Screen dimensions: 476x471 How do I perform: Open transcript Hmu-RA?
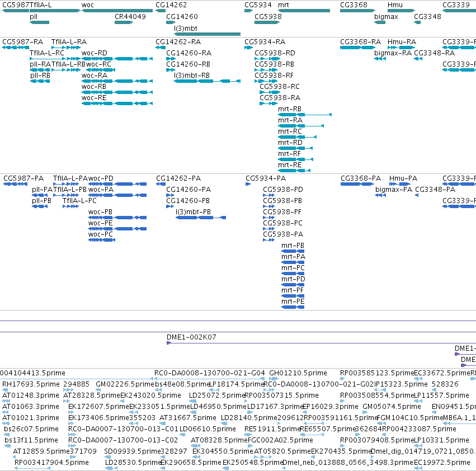click(401, 48)
